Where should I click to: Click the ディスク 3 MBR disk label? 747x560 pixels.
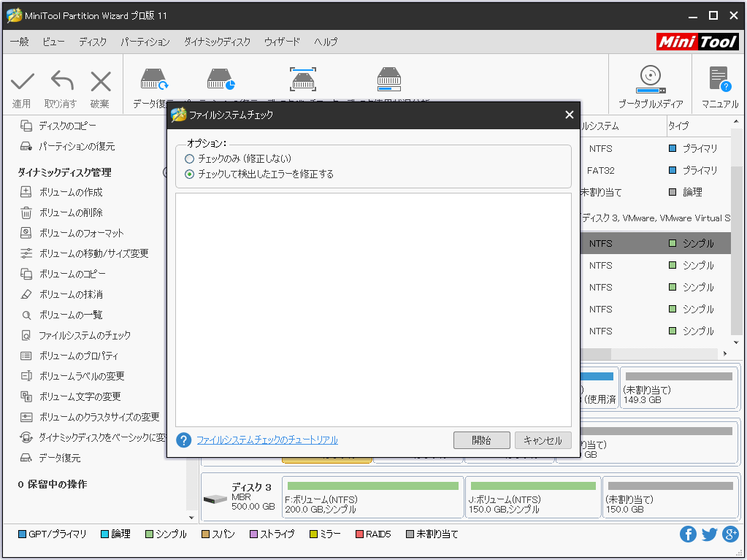240,496
